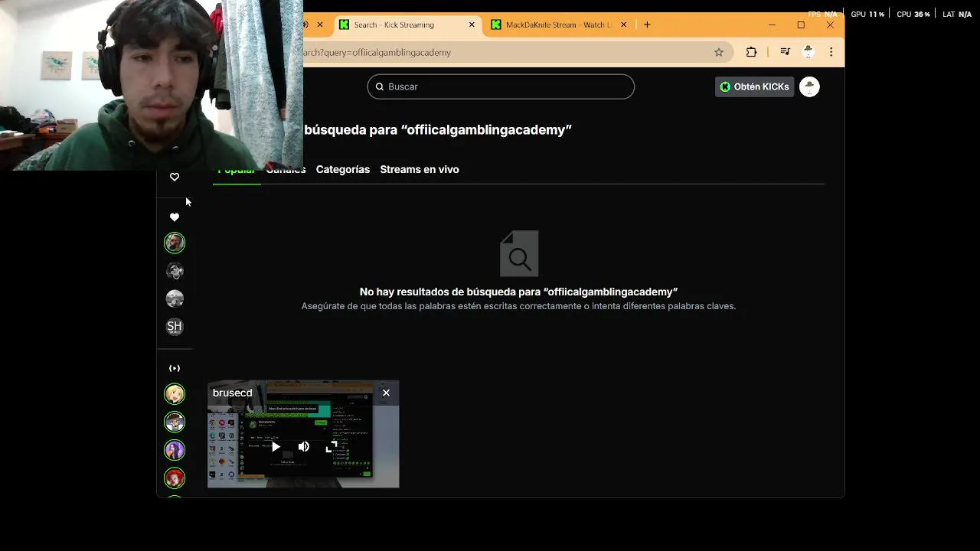980x551 pixels.
Task: Mute the brusecd mini player volume
Action: click(x=304, y=447)
